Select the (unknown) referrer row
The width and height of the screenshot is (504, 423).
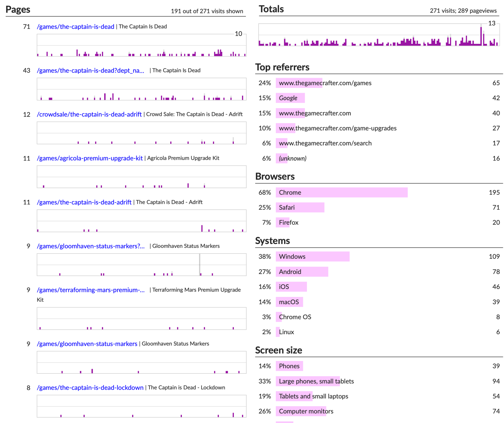pyautogui.click(x=292, y=158)
